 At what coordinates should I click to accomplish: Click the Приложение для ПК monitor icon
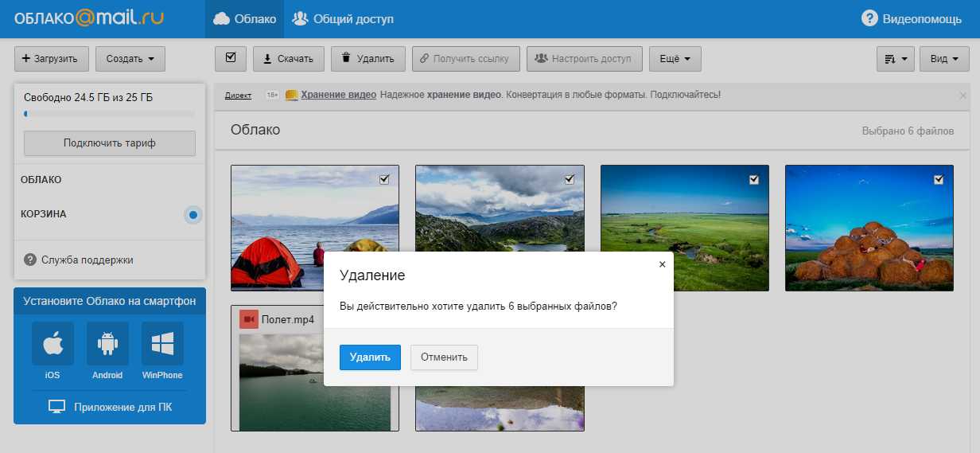pyautogui.click(x=56, y=407)
